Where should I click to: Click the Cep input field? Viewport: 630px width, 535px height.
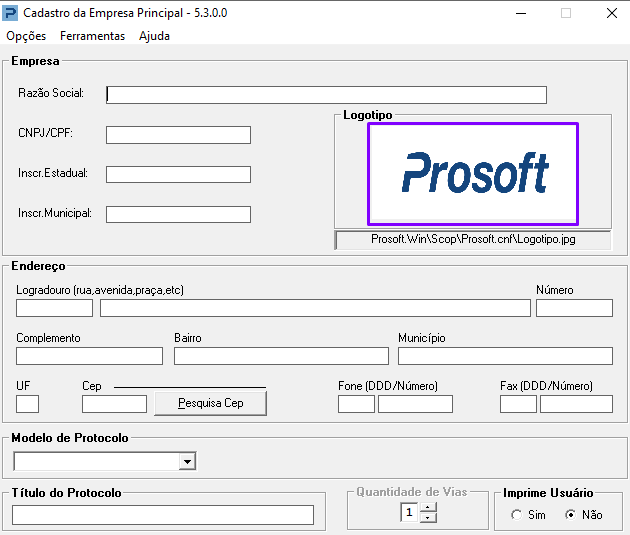tap(114, 404)
